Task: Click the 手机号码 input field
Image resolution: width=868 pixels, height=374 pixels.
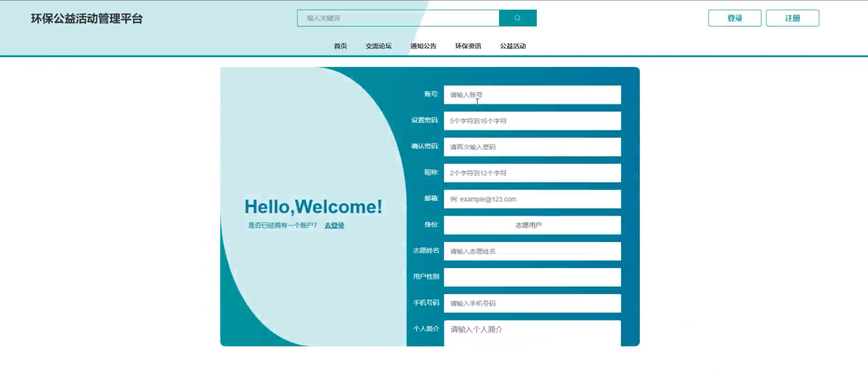Action: click(x=532, y=303)
